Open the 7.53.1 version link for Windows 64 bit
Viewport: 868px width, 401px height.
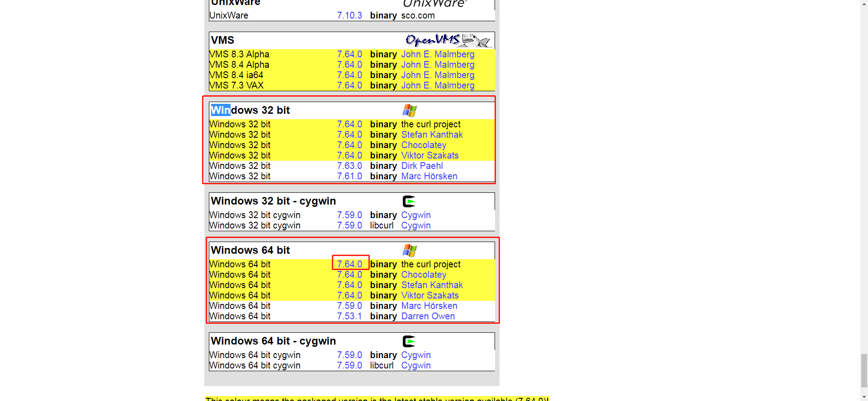349,316
